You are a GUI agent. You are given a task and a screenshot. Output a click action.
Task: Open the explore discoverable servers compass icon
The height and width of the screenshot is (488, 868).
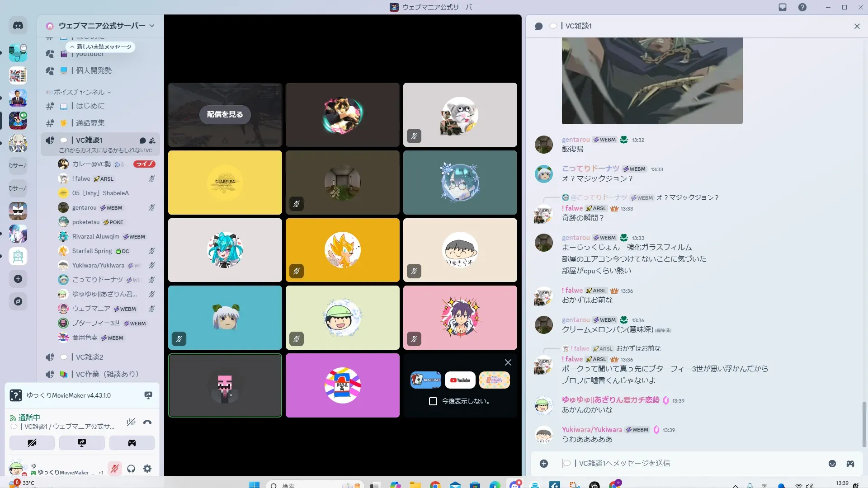coord(18,301)
